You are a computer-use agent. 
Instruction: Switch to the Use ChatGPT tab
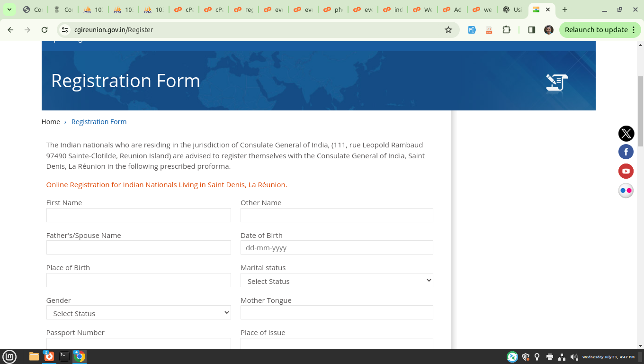click(512, 9)
